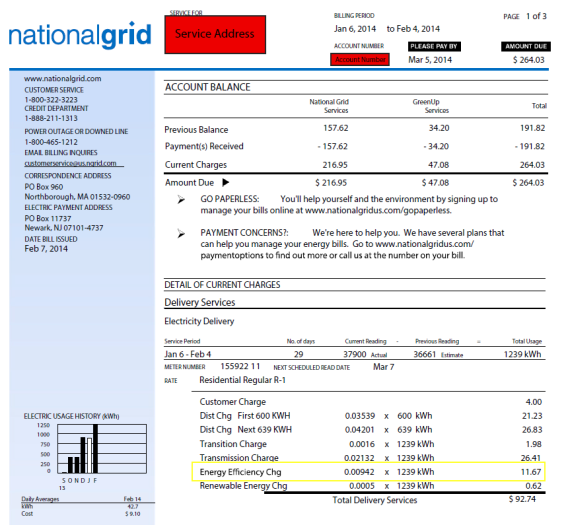Click the arrow icon beside Amount Due
566x525 pixels.
coord(226,182)
